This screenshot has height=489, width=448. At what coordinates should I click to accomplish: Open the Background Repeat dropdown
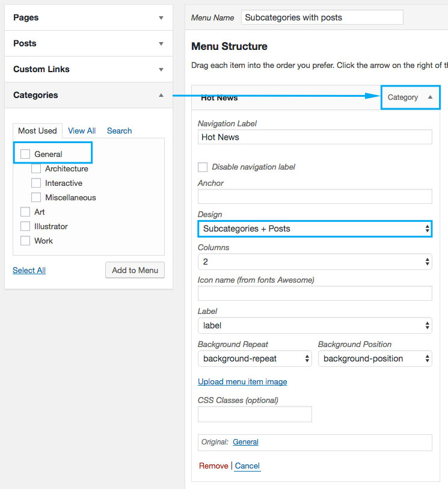point(254,358)
